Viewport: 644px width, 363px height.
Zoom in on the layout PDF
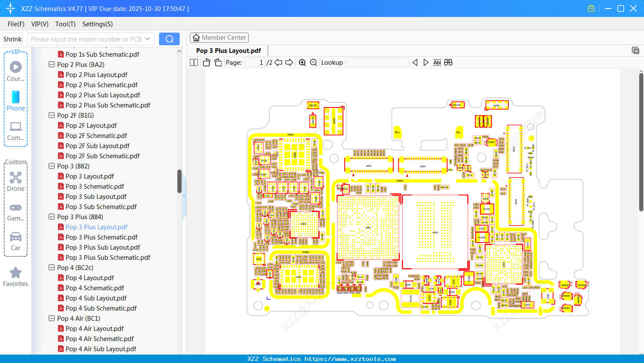[x=302, y=62]
